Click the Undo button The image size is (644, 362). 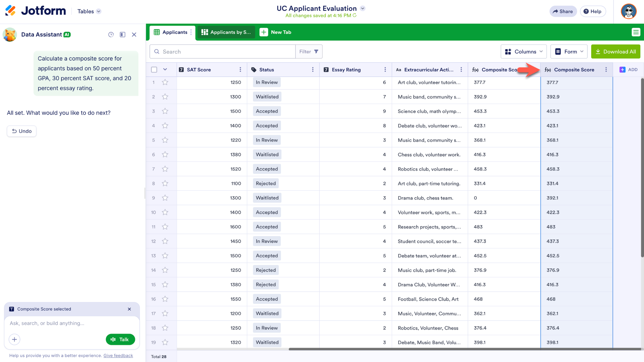coord(22,131)
